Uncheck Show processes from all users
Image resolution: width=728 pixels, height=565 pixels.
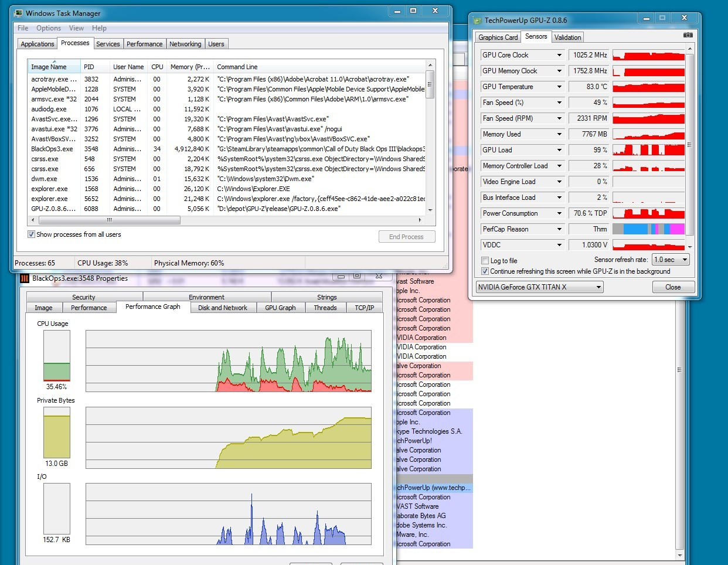(31, 234)
